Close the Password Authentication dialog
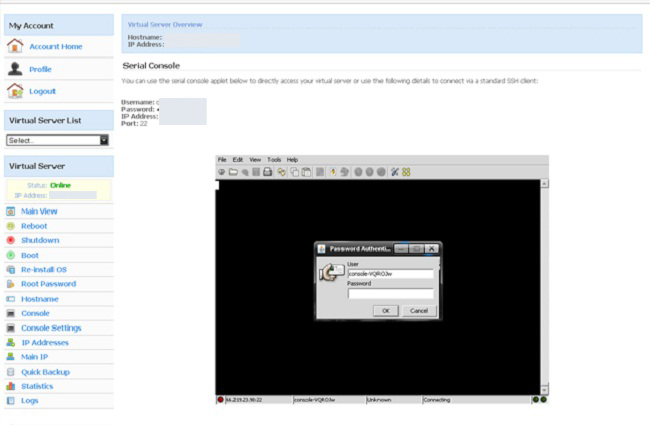The image size is (650, 425). (431, 248)
